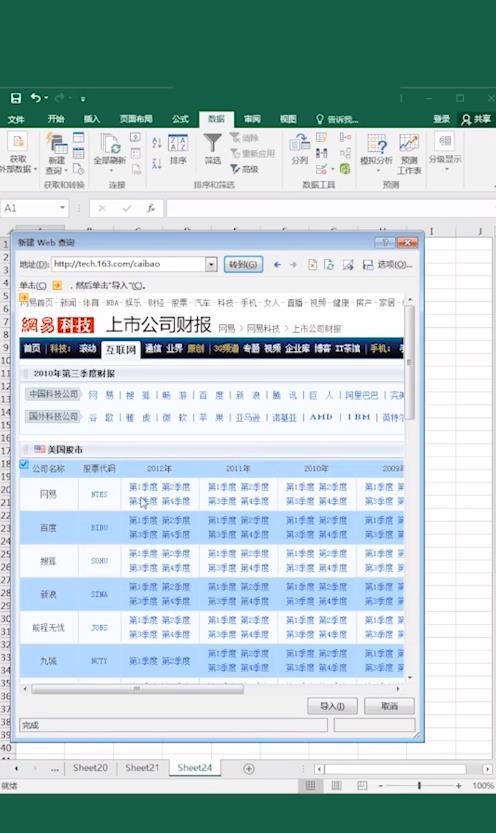Viewport: 496px width, 833px height.
Task: Select whole page with top yellow arrow marker
Action: tap(24, 298)
